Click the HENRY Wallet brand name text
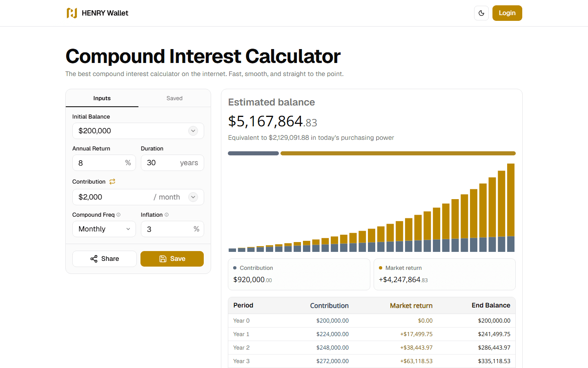The width and height of the screenshot is (588, 368). [x=105, y=13]
